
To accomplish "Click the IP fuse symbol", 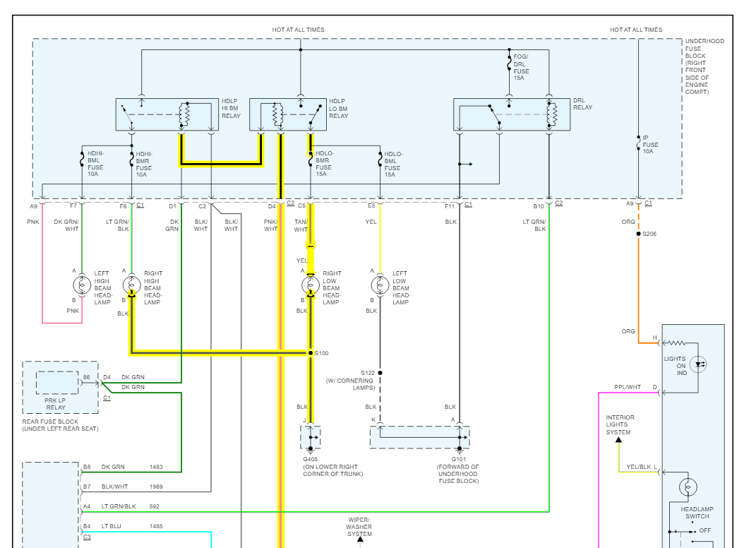I will (x=638, y=143).
